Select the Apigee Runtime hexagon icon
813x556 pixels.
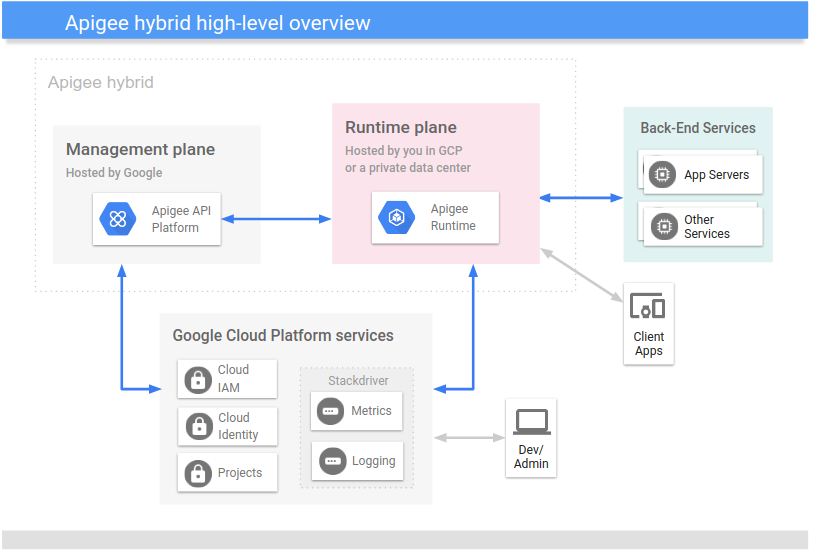(397, 218)
